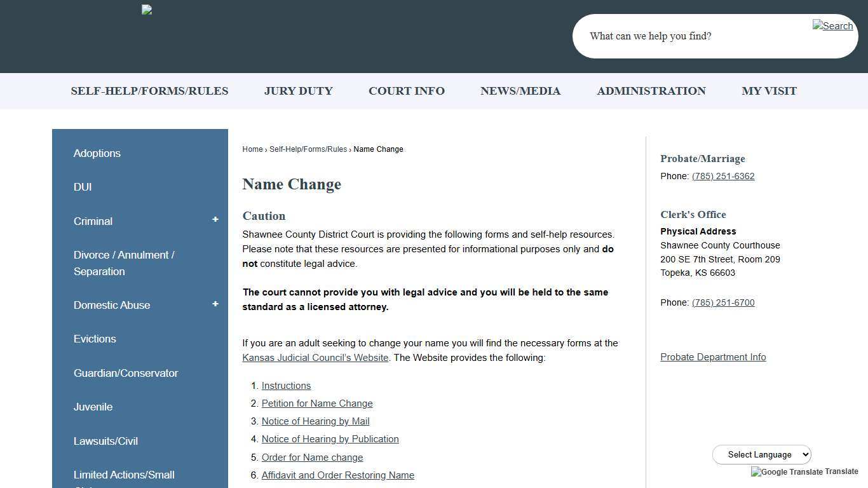Select Adoptions in the sidebar

[x=97, y=153]
